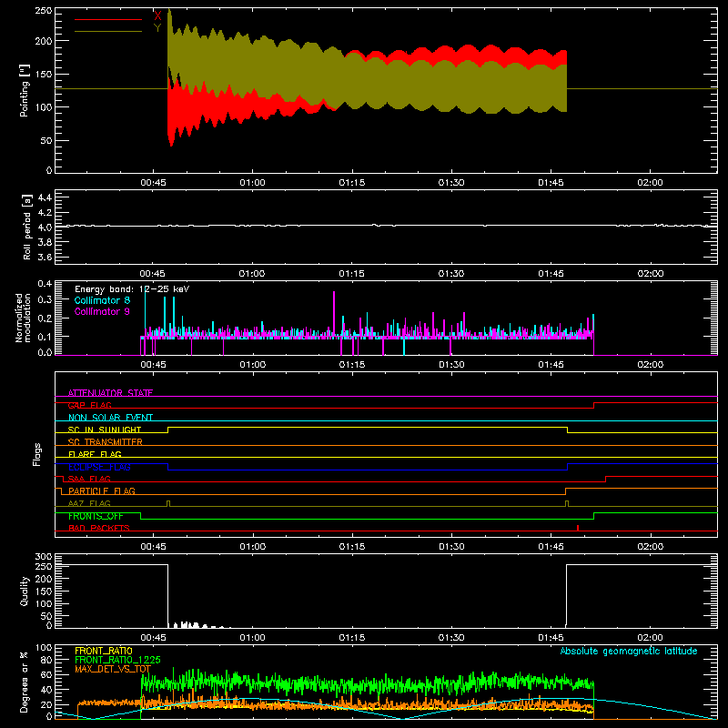Click the 01:30 tick under the modulation plot

[x=451, y=365]
